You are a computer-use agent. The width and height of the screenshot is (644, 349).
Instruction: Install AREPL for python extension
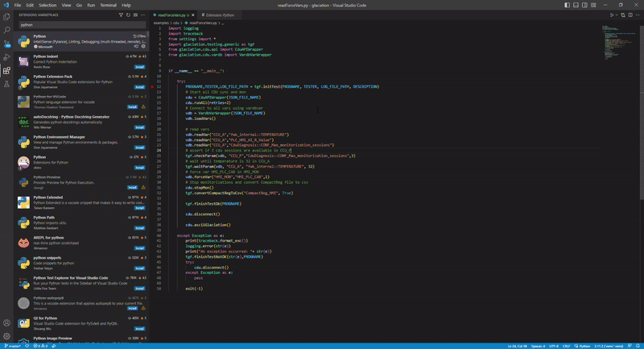click(x=139, y=248)
